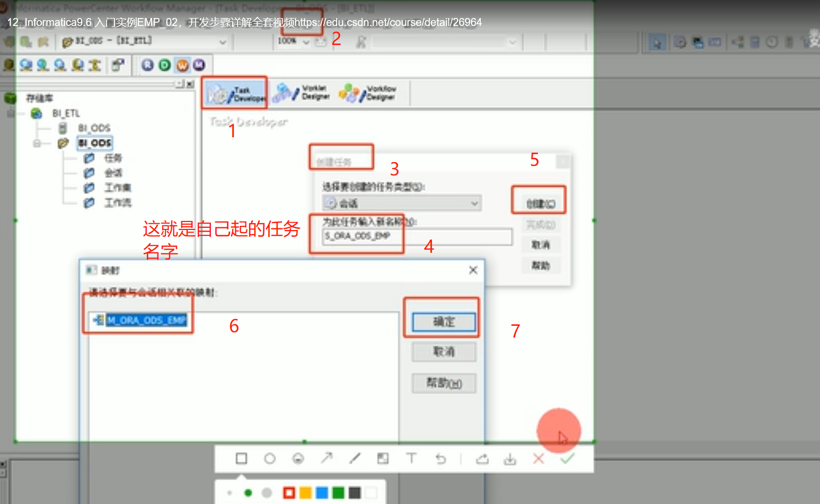The image size is (820, 504).
Task: Click the download icon to save the screenshot
Action: pyautogui.click(x=509, y=459)
